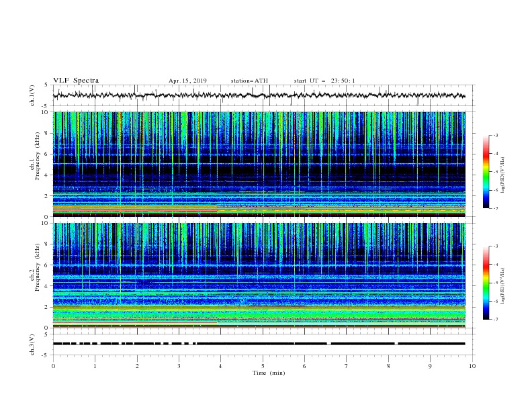Click the "Time (min)" axis title
Screen dimensions: 532x411
pos(269,373)
